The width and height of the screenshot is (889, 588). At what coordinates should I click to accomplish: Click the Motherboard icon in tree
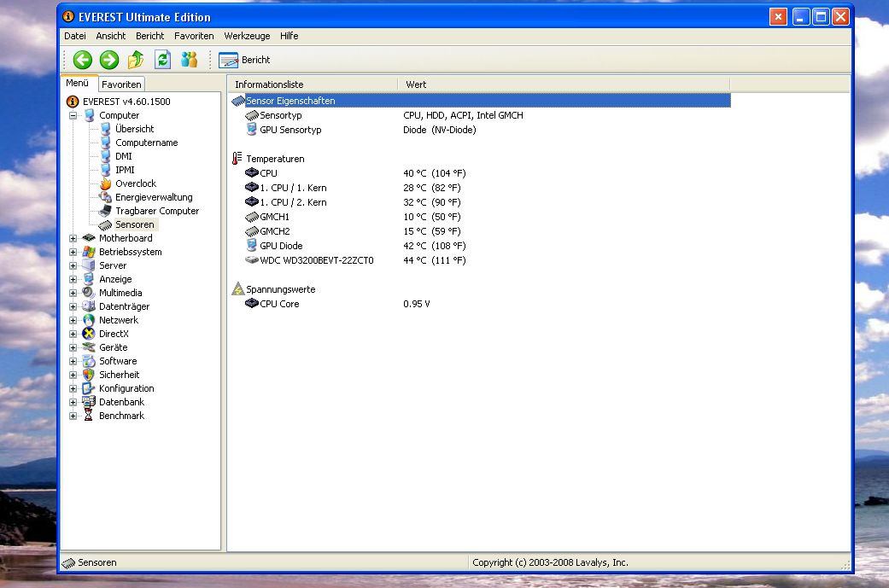point(89,238)
